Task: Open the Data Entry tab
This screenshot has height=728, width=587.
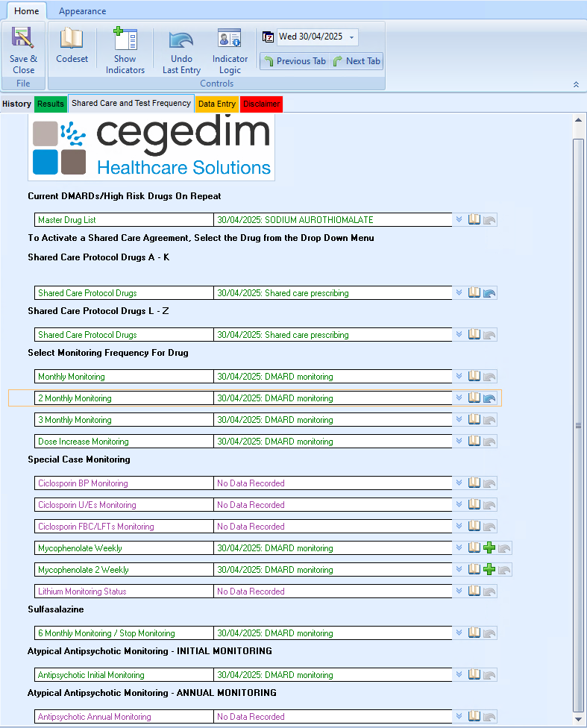Action: (x=217, y=104)
